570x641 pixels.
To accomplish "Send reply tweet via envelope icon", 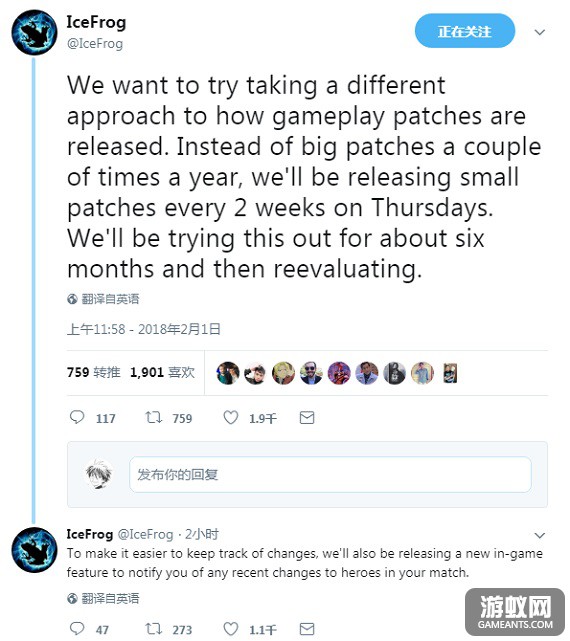I will click(307, 628).
